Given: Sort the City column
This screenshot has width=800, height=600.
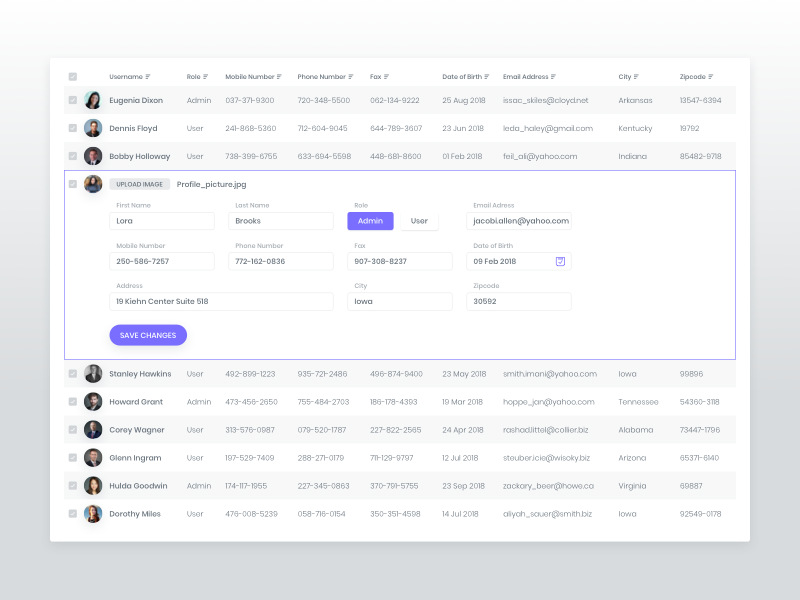Looking at the screenshot, I should 638,76.
